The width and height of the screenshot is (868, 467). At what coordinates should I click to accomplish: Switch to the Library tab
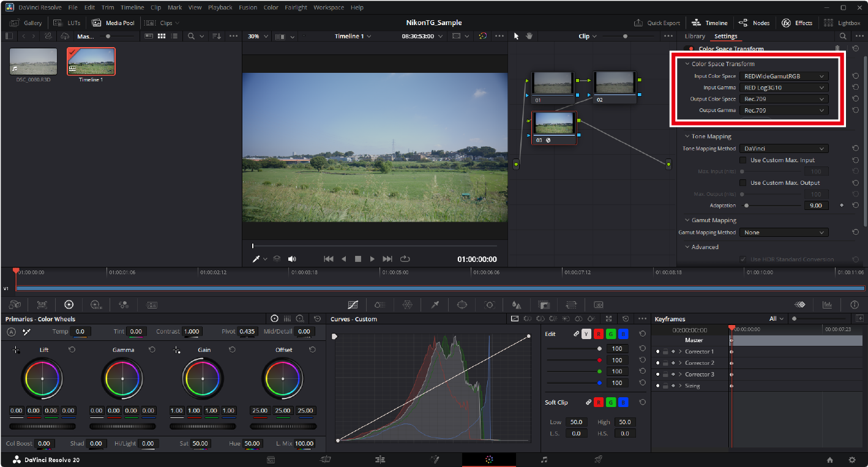(695, 36)
